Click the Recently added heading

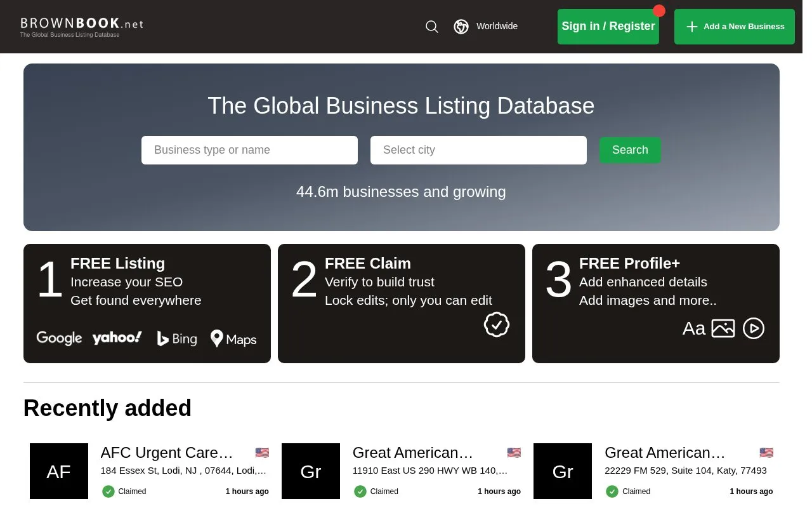107,408
